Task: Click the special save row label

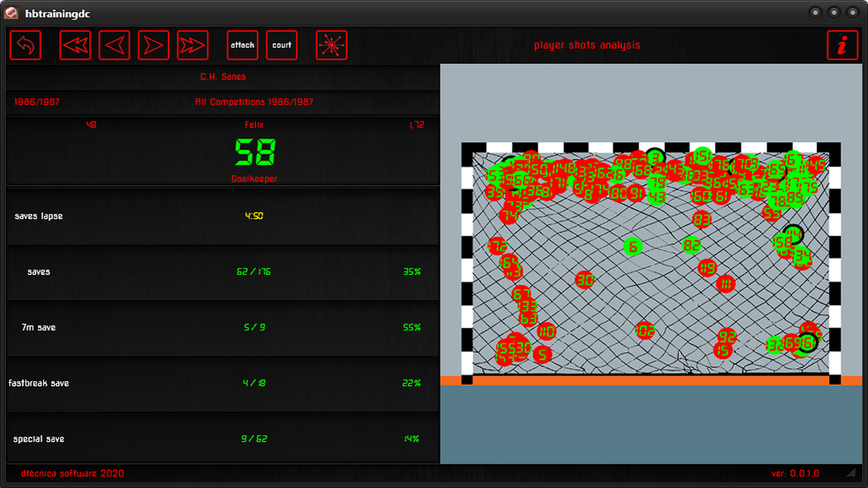Action: coord(38,439)
